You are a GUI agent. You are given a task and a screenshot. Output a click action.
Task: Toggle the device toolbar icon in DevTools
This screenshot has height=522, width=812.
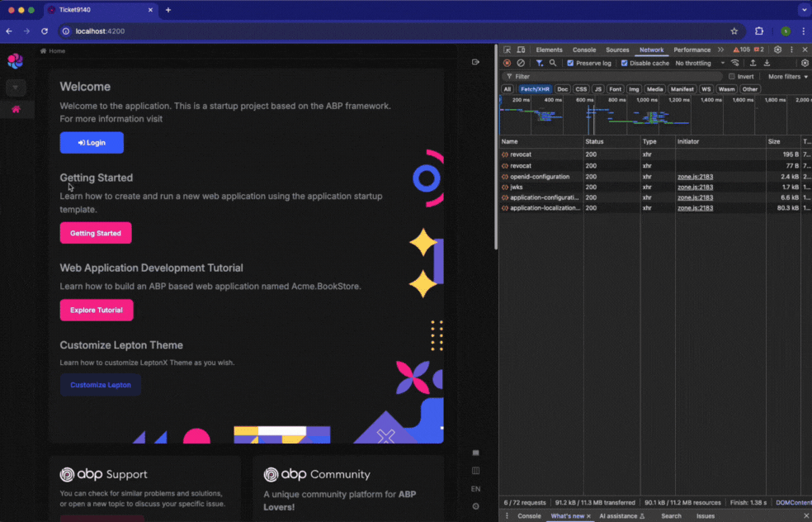tap(522, 50)
